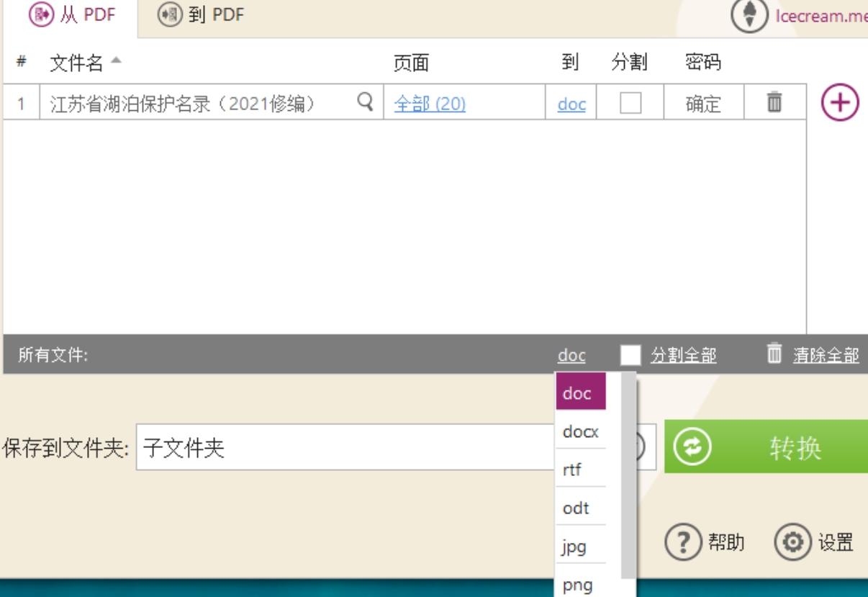Open 设置 settings
868x597 pixels.
pos(815,542)
